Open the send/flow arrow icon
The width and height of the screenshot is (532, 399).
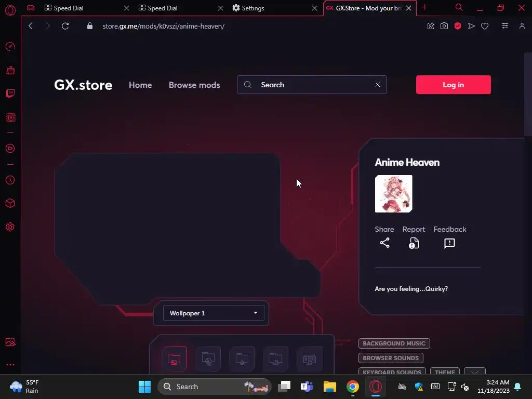[x=471, y=26]
